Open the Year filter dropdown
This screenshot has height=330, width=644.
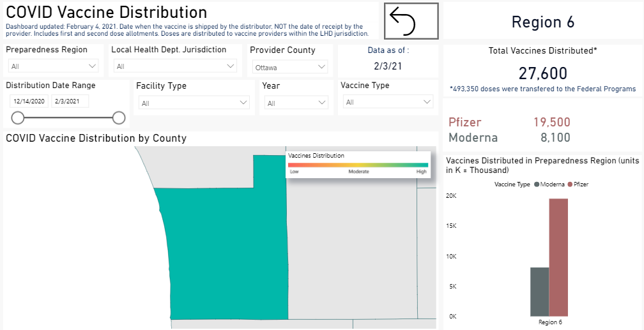[x=297, y=103]
